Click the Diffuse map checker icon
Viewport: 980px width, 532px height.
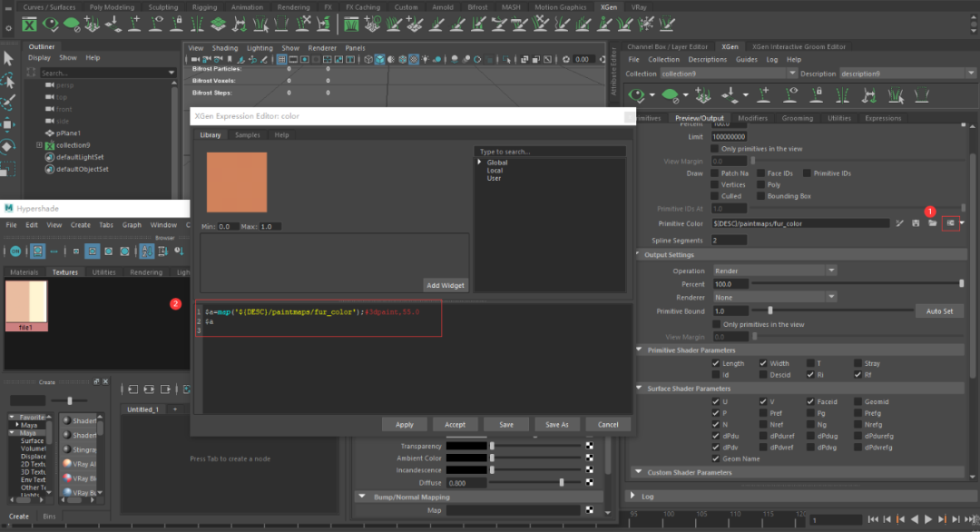[590, 483]
